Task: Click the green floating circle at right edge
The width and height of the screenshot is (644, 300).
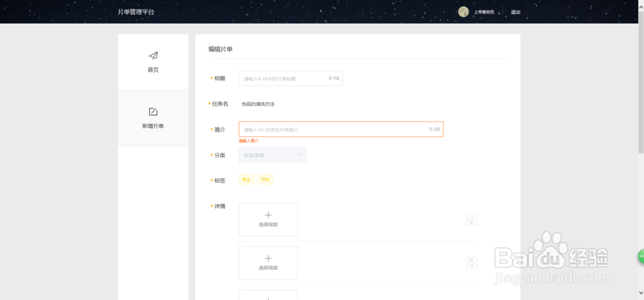Action: click(641, 257)
